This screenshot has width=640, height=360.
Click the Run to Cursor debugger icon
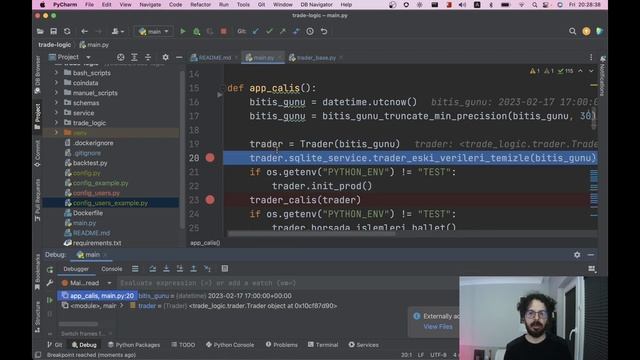(x=207, y=269)
